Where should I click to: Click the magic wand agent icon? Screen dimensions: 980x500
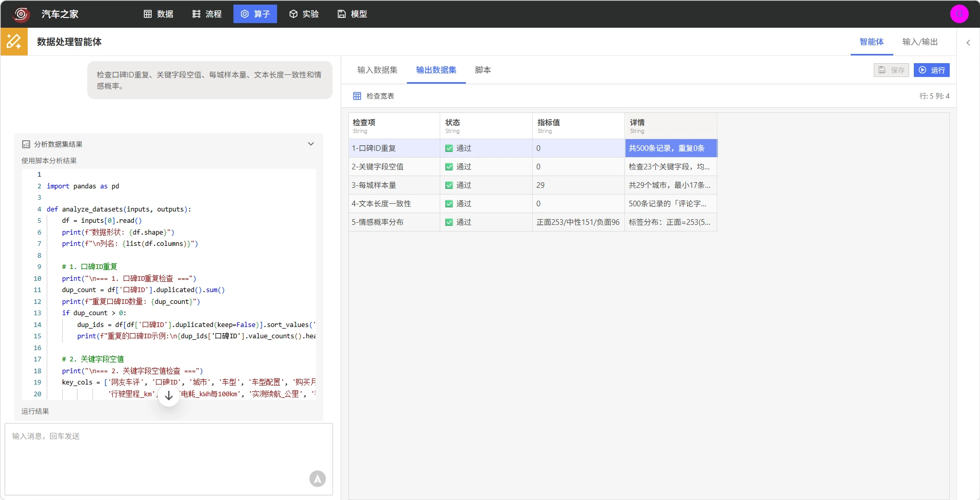point(14,42)
